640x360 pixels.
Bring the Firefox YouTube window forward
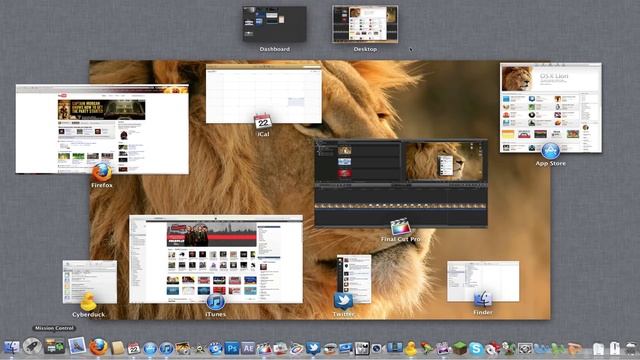click(x=102, y=129)
